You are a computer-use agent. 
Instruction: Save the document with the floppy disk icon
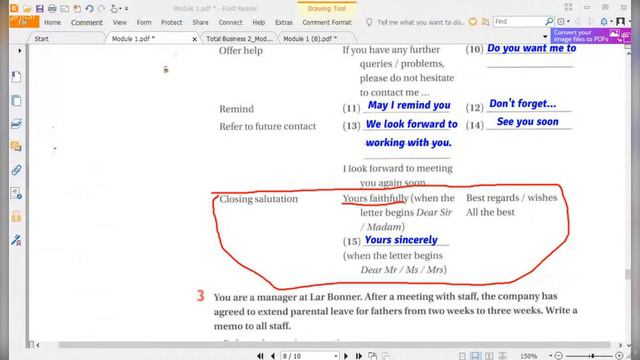point(40,8)
